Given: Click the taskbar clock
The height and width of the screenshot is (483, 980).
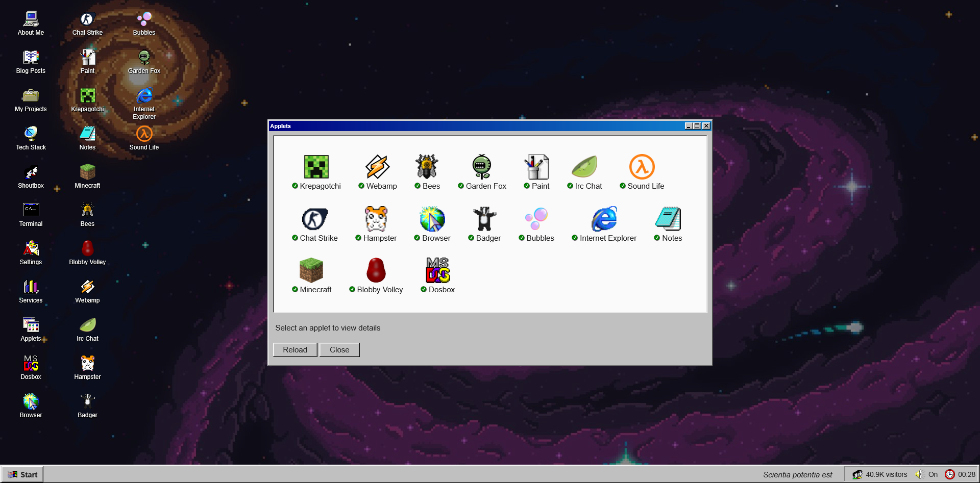Looking at the screenshot, I should 960,474.
